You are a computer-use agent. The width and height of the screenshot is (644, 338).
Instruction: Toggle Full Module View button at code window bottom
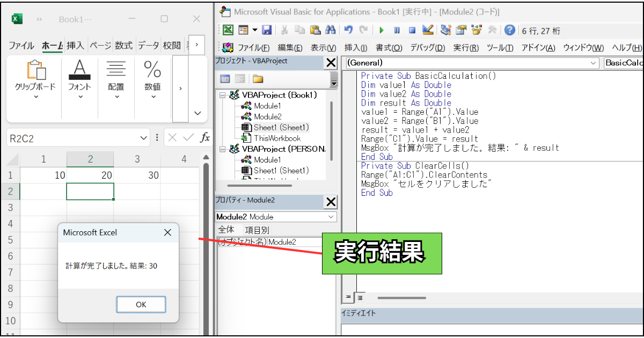[359, 297]
